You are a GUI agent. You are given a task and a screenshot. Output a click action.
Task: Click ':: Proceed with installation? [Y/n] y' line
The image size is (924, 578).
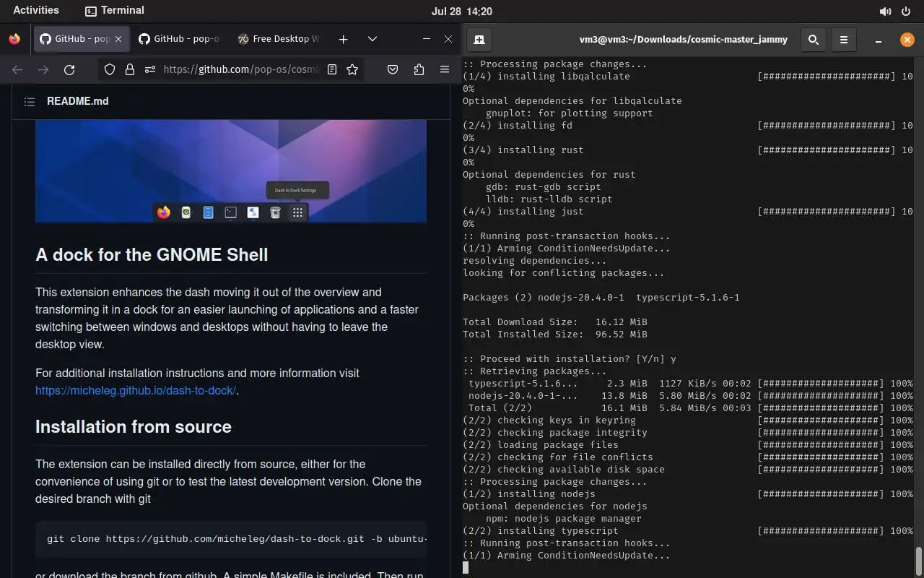point(570,359)
